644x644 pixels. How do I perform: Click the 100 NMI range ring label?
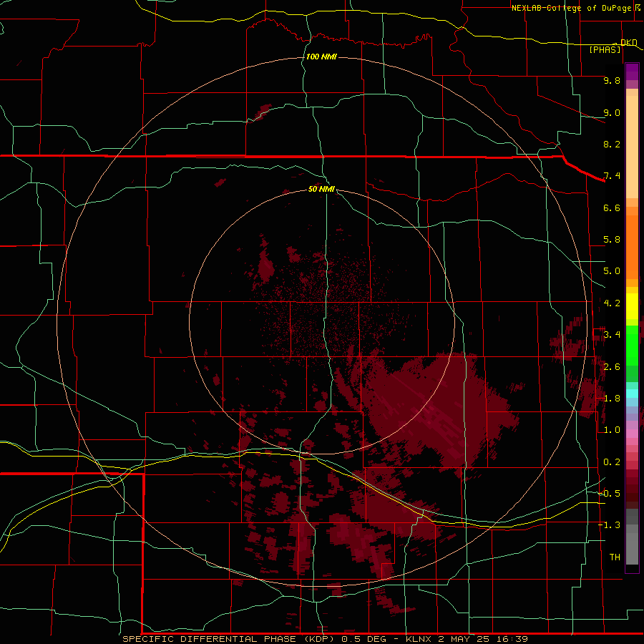tap(321, 57)
